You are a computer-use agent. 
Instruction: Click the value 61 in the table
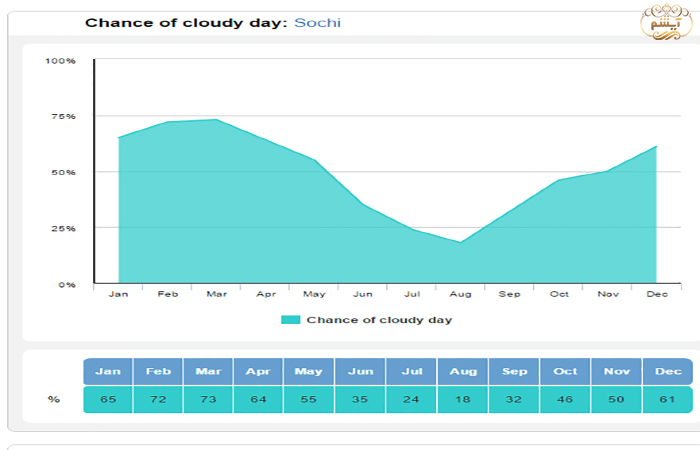[x=668, y=400]
